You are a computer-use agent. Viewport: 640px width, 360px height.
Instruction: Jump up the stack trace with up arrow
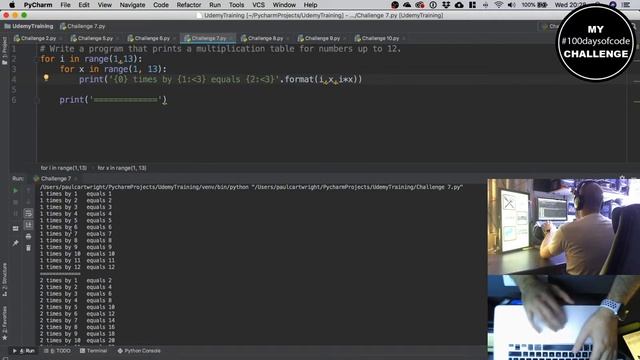pos(28,191)
